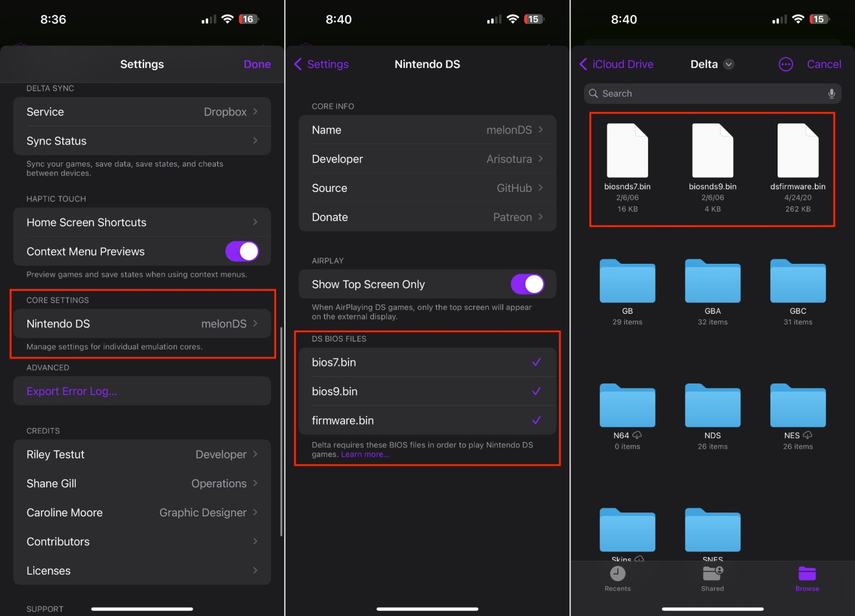Select the biosnds7.bin file
Viewport: 855px width, 616px height.
(x=627, y=150)
